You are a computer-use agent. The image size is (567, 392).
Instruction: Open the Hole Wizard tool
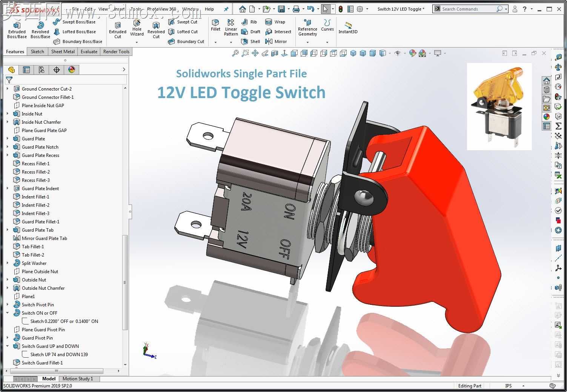click(137, 28)
